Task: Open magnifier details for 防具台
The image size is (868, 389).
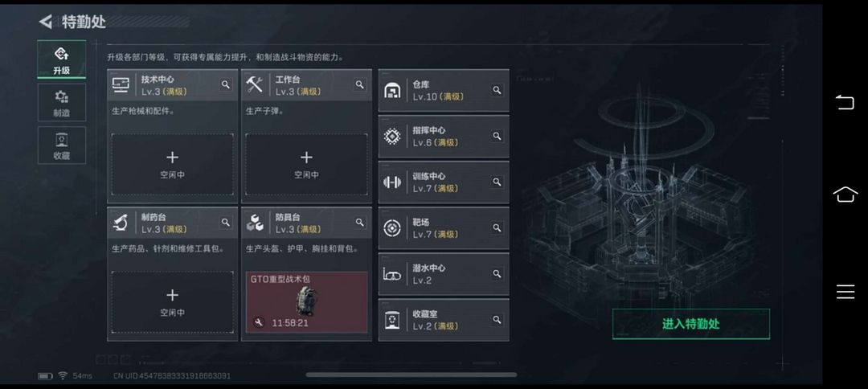Action: tap(360, 223)
